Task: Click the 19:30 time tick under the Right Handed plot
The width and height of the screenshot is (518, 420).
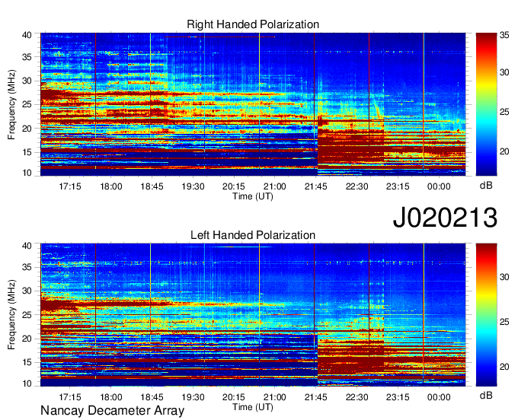Action: tap(193, 186)
